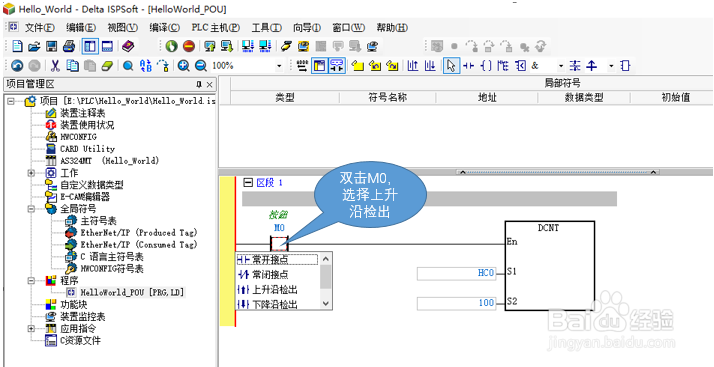Image resolution: width=714 pixels, height=367 pixels.
Task: Choose the Coil insertion tool
Action: (x=486, y=66)
